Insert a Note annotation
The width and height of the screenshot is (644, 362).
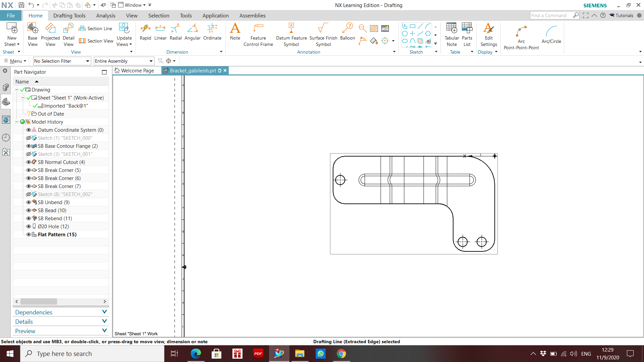[235, 32]
